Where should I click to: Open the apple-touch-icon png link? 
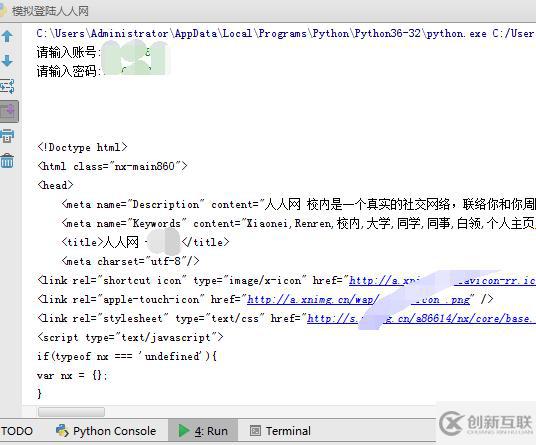pyautogui.click(x=360, y=299)
